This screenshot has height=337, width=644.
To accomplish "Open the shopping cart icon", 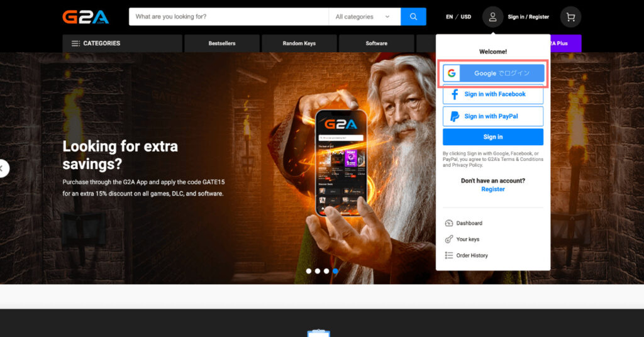I will point(570,17).
